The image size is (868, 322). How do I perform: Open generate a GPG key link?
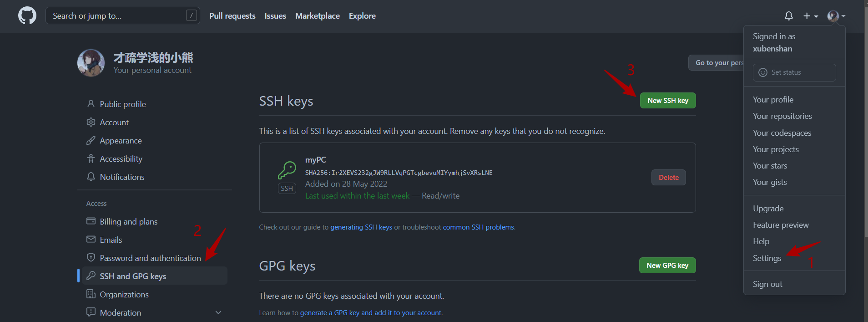pyautogui.click(x=371, y=313)
